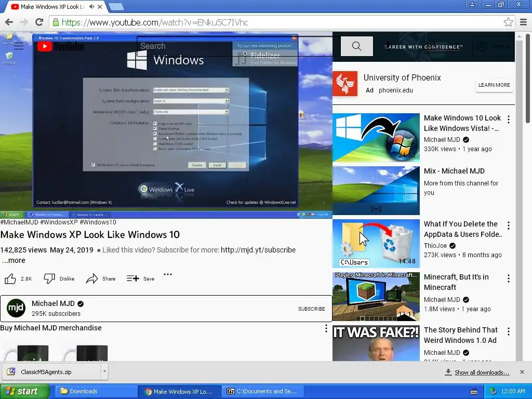The height and width of the screenshot is (399, 532).
Task: Open options for AppData video
Action: pyautogui.click(x=508, y=225)
